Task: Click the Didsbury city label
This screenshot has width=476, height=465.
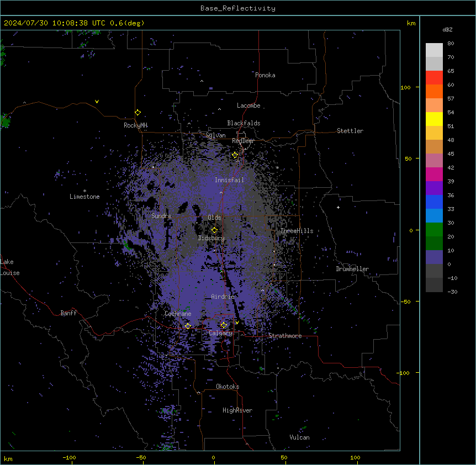Action: point(211,238)
